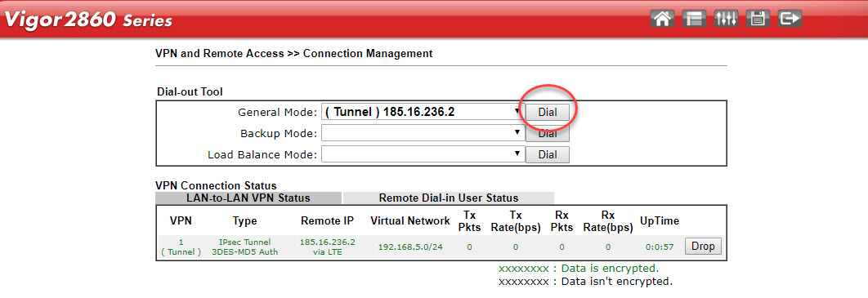Image resolution: width=868 pixels, height=298 pixels.
Task: Expand the General Mode profile dropdown
Action: [423, 112]
